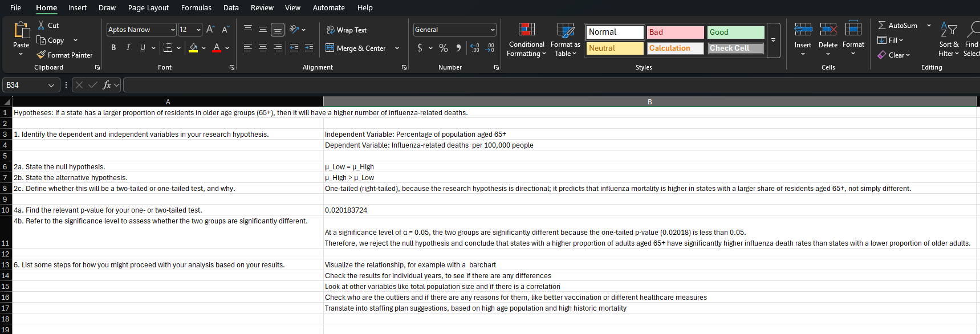Click the AutoSum sigma icon
Image resolution: width=980 pixels, height=334 pixels.
882,25
